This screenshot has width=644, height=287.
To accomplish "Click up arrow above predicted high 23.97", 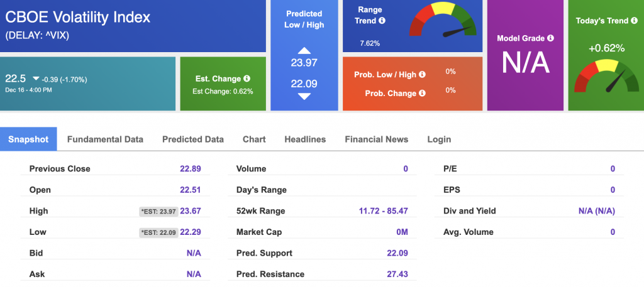I will [x=304, y=51].
